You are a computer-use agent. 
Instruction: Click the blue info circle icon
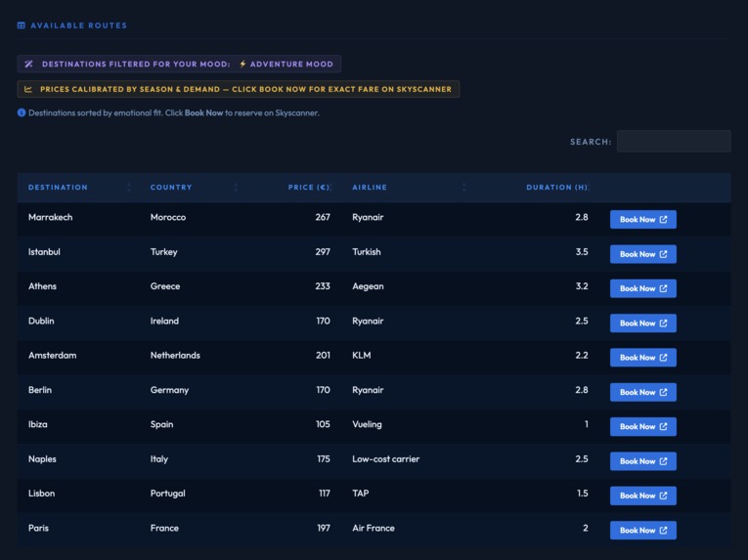[22, 113]
